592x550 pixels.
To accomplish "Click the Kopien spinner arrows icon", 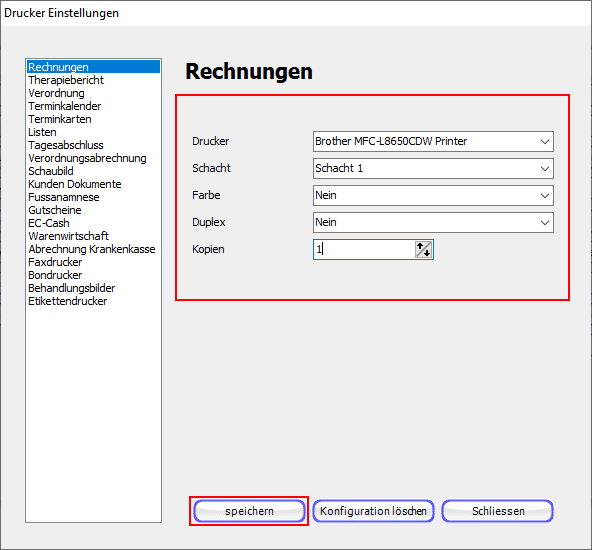I will pos(423,250).
